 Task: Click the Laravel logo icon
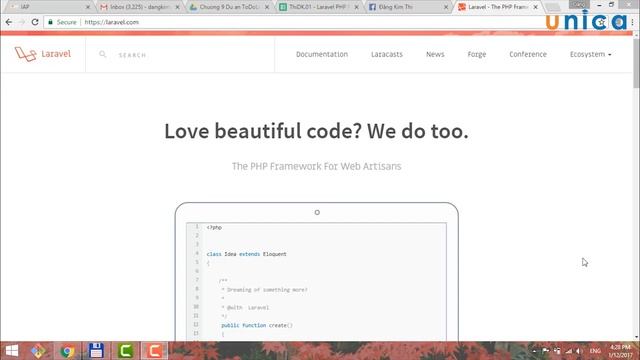click(25, 54)
